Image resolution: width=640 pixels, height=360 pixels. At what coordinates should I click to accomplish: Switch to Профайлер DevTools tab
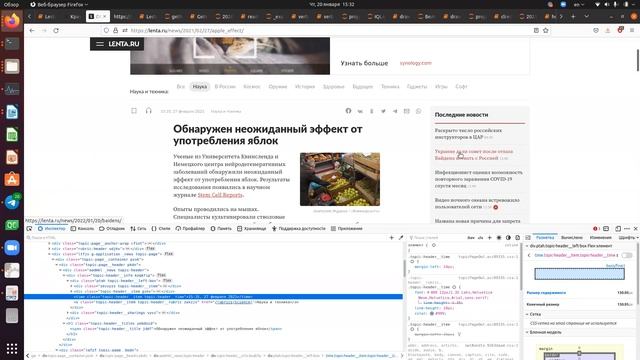[190, 229]
